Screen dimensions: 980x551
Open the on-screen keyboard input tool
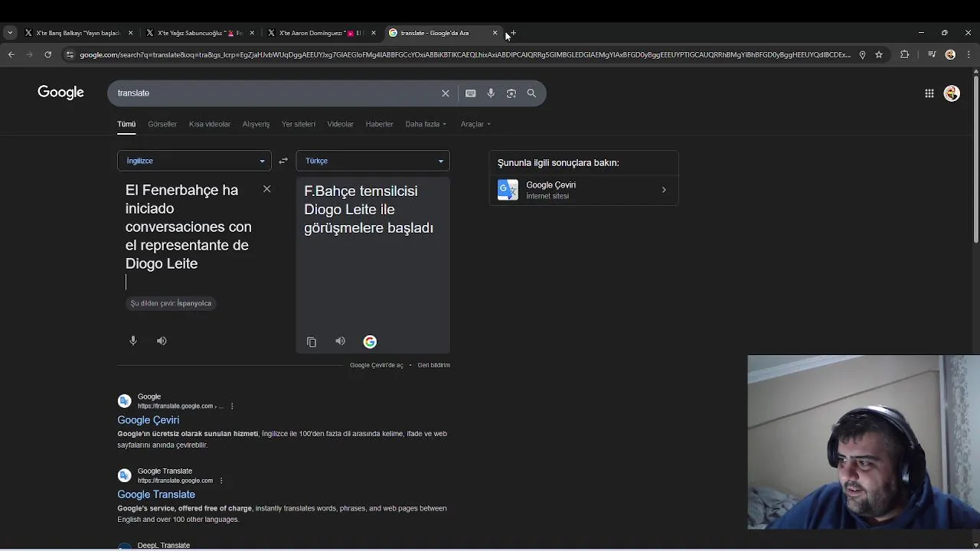coord(471,93)
